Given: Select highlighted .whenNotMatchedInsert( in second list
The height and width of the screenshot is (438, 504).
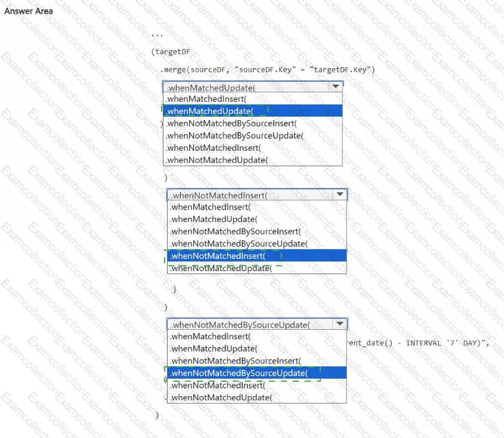Looking at the screenshot, I should [257, 255].
